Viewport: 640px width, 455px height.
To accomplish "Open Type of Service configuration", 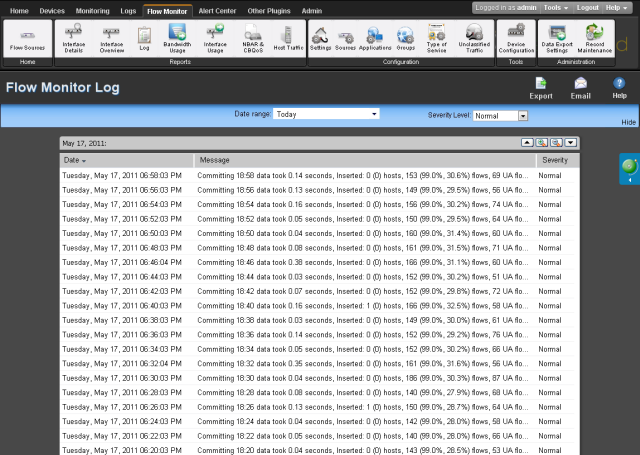I will click(x=436, y=39).
